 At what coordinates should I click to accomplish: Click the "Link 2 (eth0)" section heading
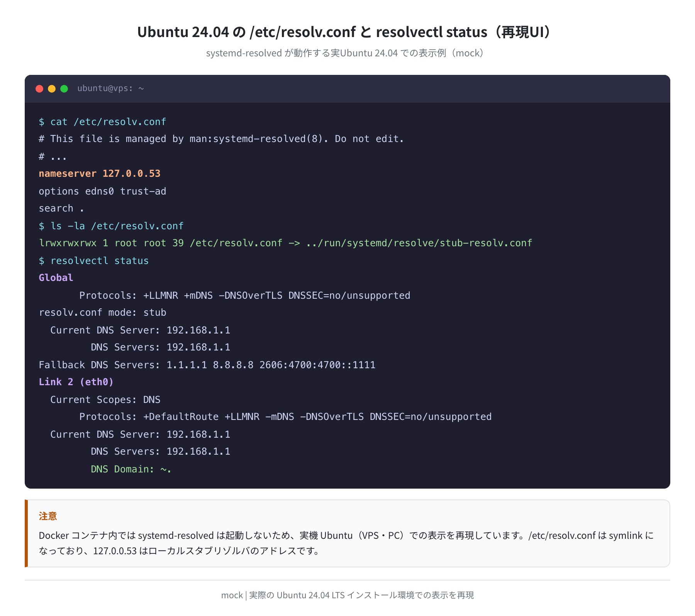coord(76,382)
